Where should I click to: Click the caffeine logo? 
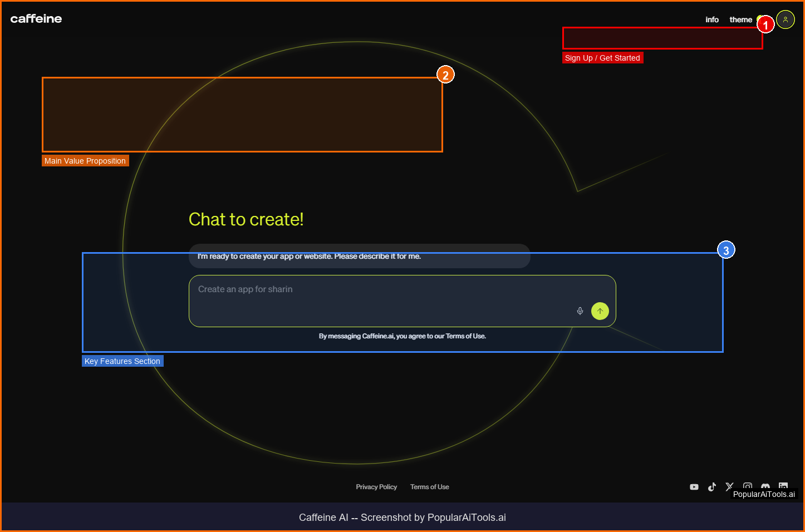pyautogui.click(x=36, y=19)
